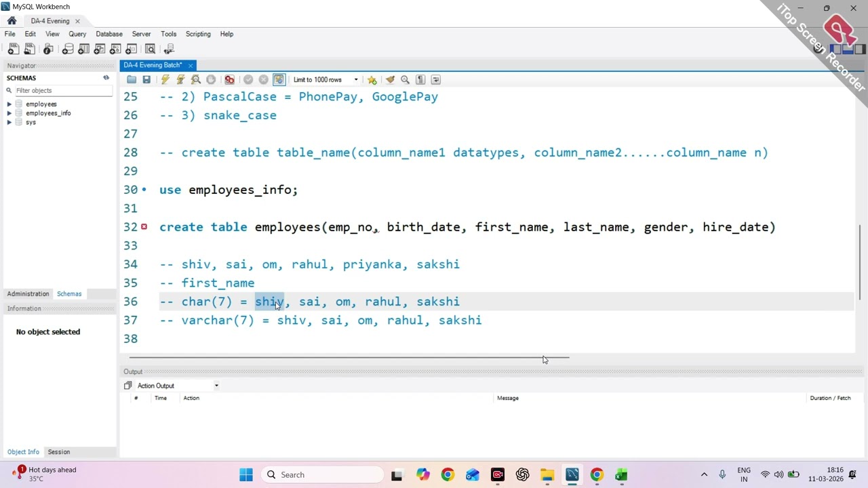
Task: Open the object inspector icon
Action: point(48,49)
